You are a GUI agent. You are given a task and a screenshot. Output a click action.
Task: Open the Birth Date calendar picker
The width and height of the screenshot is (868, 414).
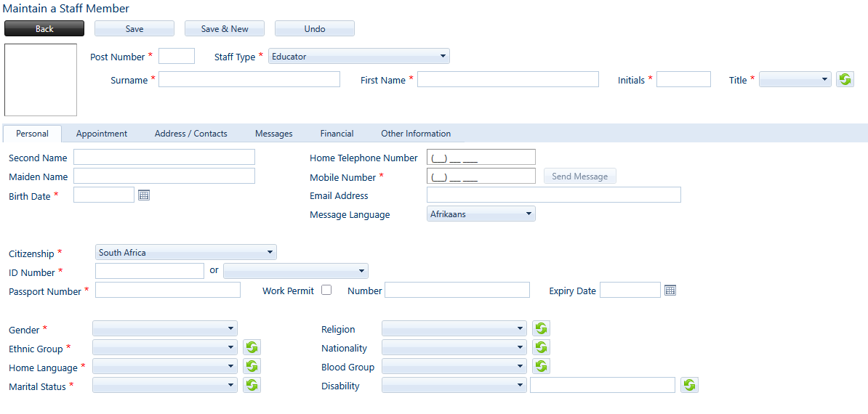click(144, 195)
